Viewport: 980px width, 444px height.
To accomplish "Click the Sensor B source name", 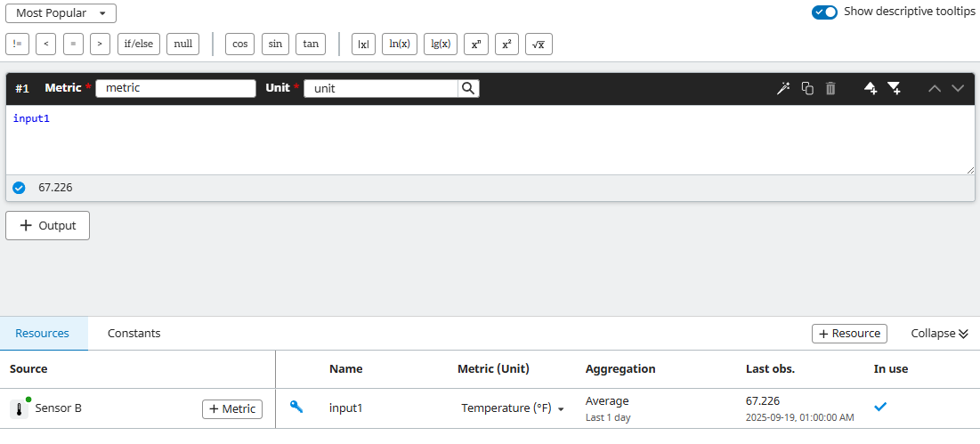I will pos(58,408).
